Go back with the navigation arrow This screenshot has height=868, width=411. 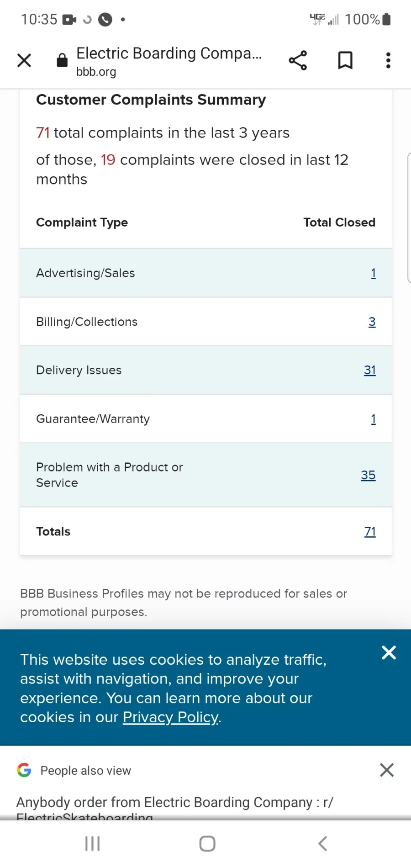[x=322, y=844]
